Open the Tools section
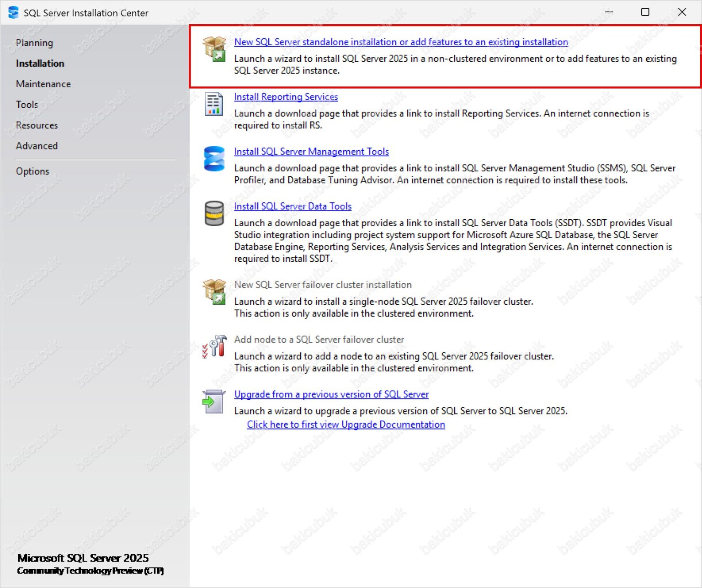The height and width of the screenshot is (588, 702). coord(27,104)
